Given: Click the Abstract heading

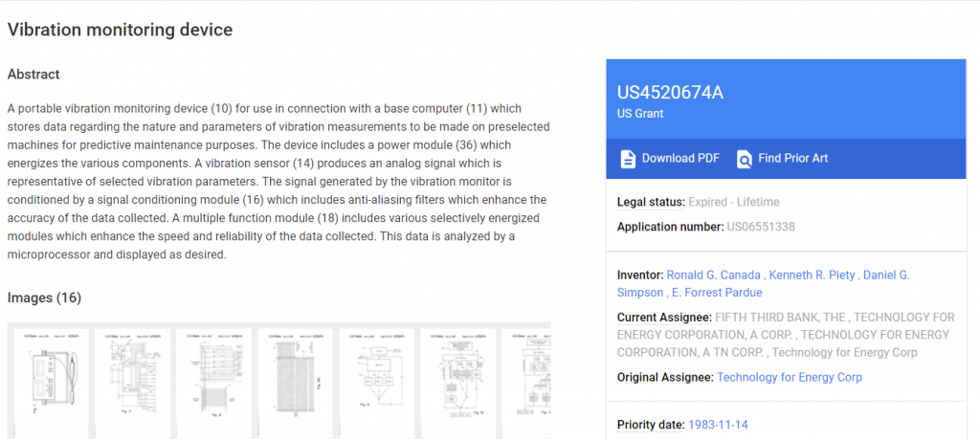Looking at the screenshot, I should click(33, 75).
